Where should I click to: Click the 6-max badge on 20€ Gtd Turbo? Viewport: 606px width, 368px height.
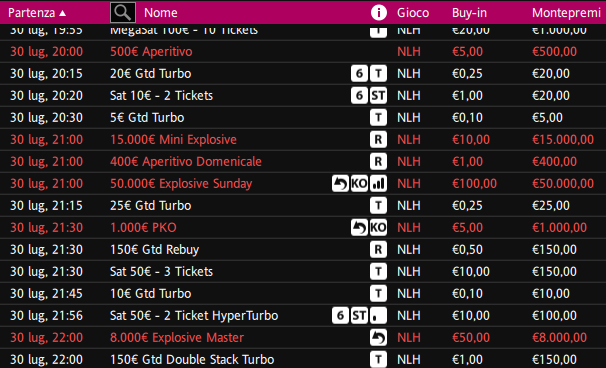tap(359, 73)
